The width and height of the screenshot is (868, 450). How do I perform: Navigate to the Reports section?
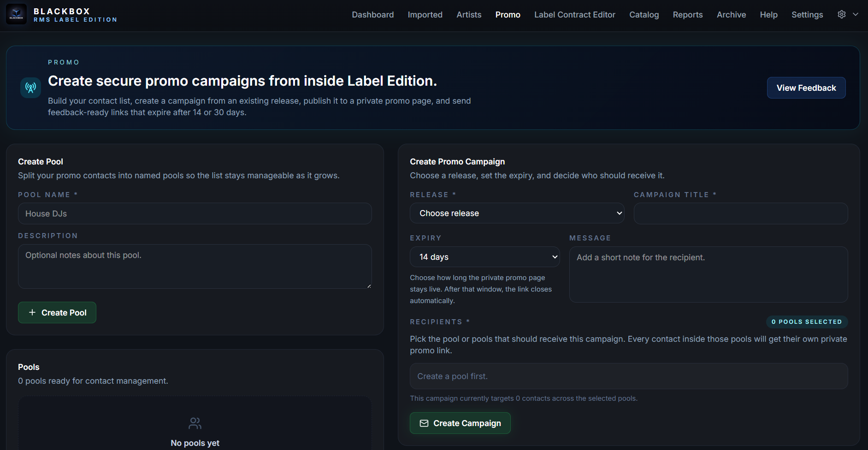687,14
